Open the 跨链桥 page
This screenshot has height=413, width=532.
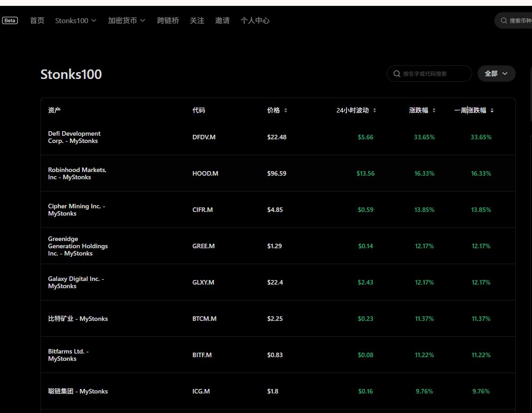click(x=168, y=21)
